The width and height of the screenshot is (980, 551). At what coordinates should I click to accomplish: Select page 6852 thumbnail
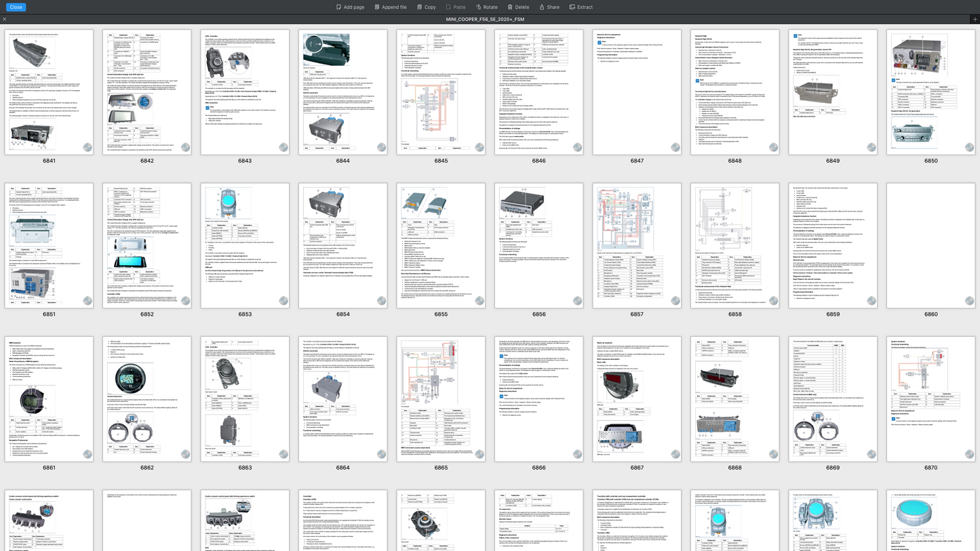(x=147, y=245)
